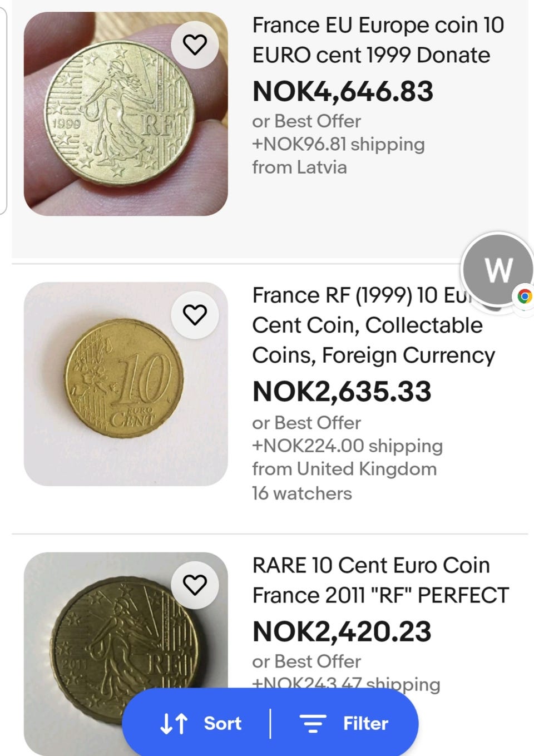The image size is (534, 756).
Task: Tap the 16 watchers text
Action: (x=302, y=493)
